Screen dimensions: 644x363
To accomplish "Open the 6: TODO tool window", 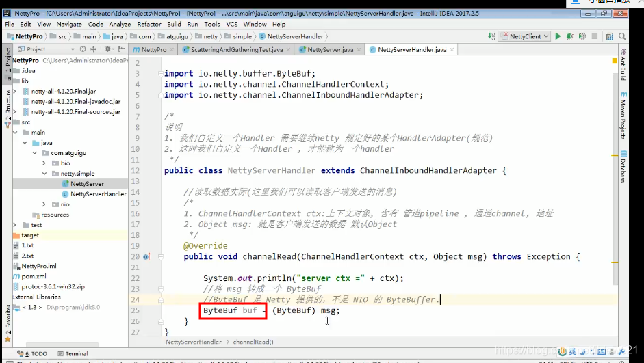I will 32,353.
